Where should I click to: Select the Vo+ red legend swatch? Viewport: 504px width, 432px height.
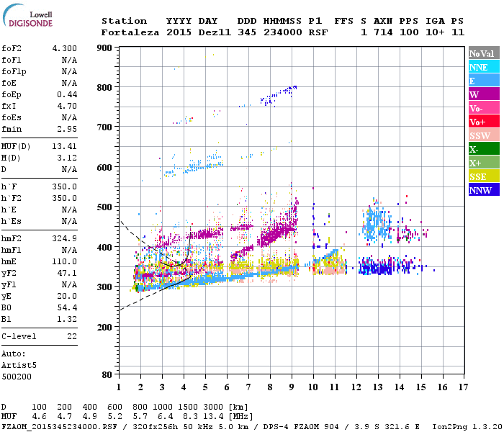pyautogui.click(x=484, y=121)
